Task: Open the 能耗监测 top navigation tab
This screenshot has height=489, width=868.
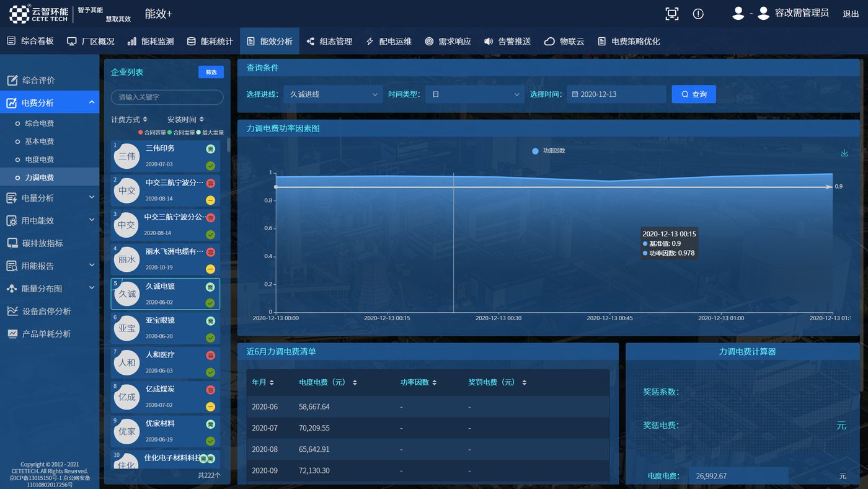Action: 151,42
